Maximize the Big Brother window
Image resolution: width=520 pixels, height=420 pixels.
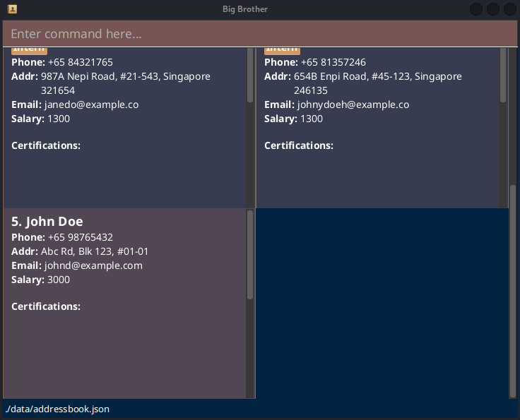(x=493, y=9)
